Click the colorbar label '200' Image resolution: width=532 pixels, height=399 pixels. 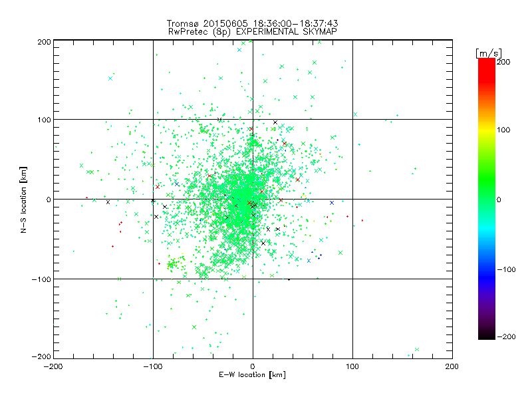pyautogui.click(x=503, y=62)
